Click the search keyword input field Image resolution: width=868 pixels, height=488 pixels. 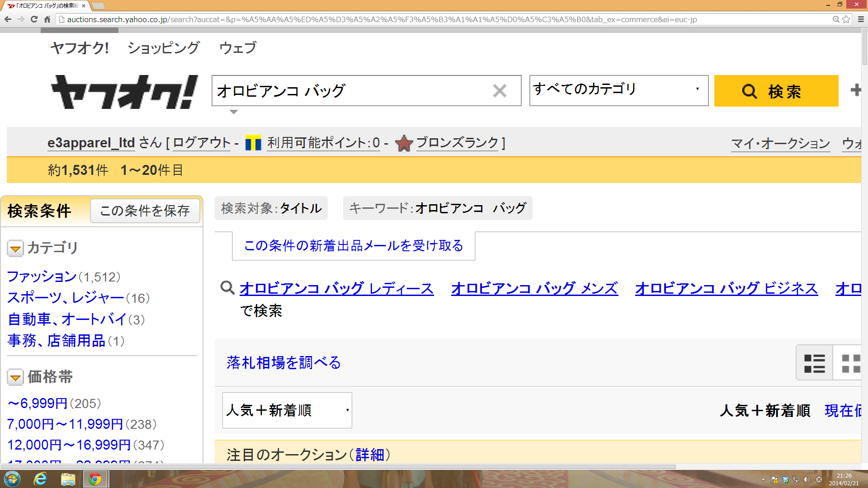[366, 91]
